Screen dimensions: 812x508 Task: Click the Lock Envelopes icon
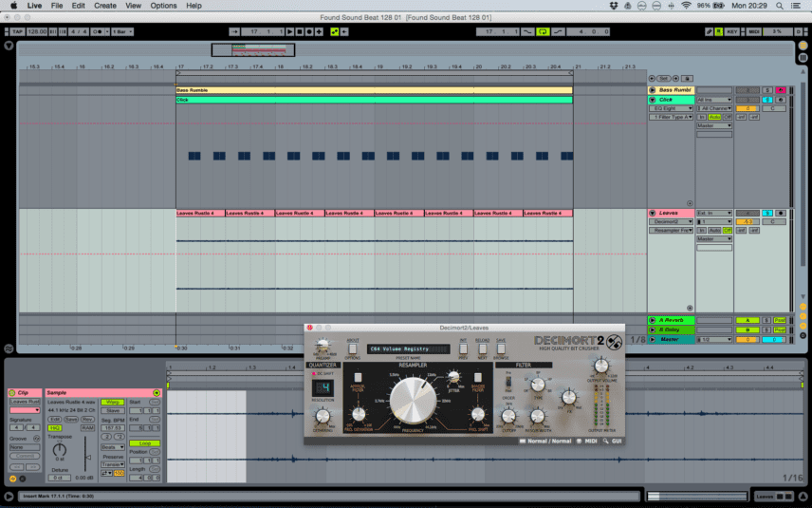(x=687, y=78)
